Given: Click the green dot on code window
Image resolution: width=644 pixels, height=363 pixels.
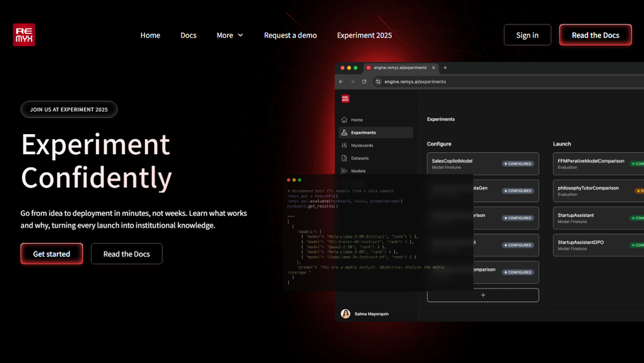Looking at the screenshot, I should pos(299,180).
